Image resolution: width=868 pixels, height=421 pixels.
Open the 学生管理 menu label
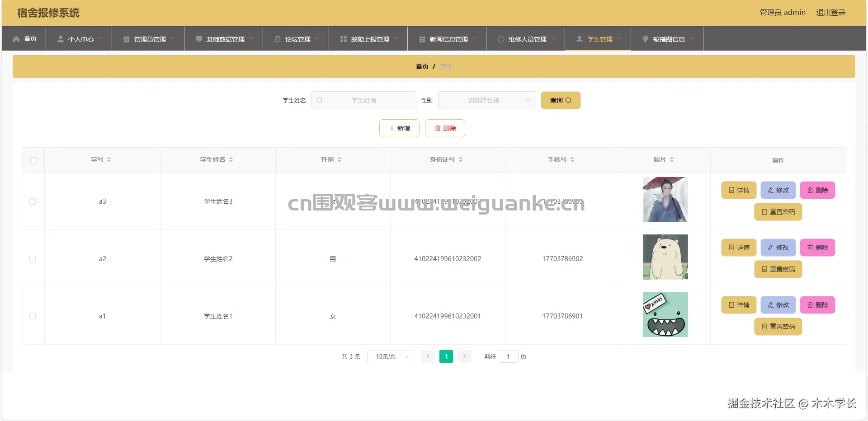(600, 39)
